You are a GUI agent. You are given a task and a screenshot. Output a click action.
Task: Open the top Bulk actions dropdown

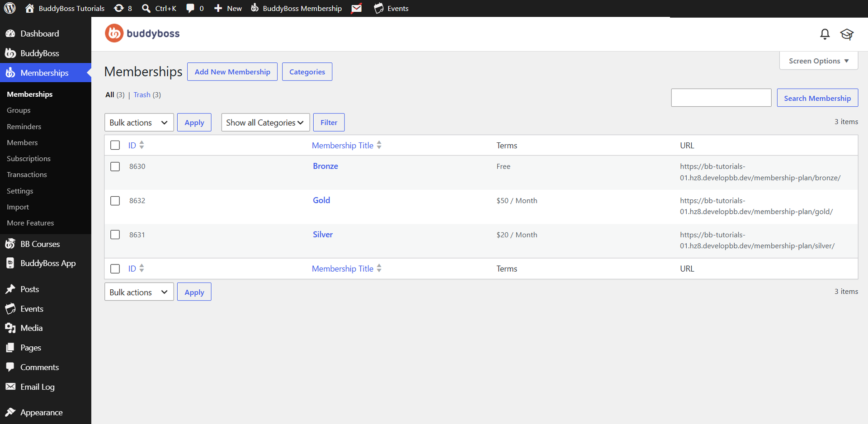139,122
